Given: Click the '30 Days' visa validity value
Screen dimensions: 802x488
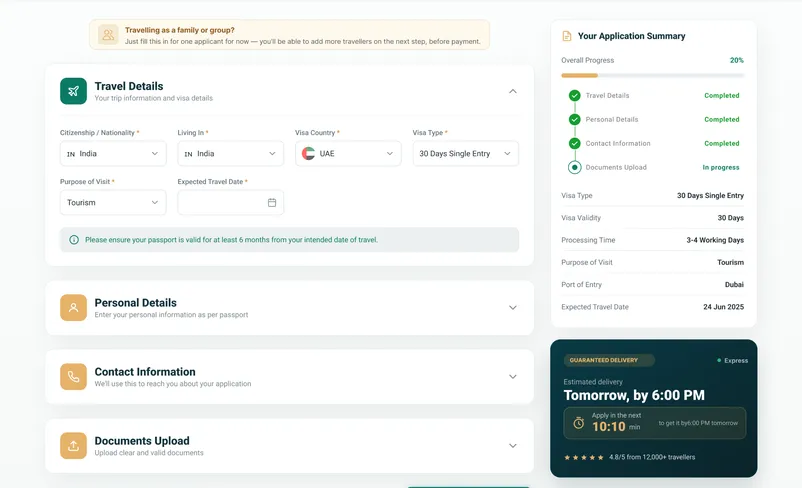Looking at the screenshot, I should point(730,218).
